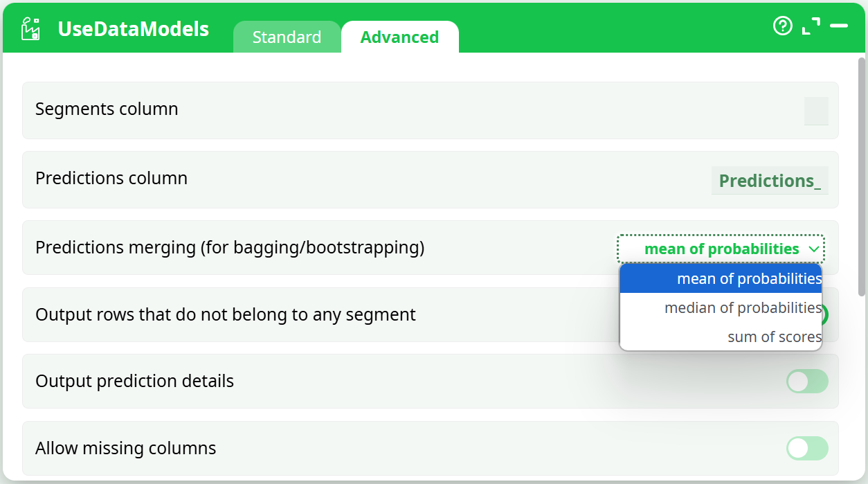Screen dimensions: 868x484
Task: Minimize the panel using the dash icon
Action: tap(839, 26)
